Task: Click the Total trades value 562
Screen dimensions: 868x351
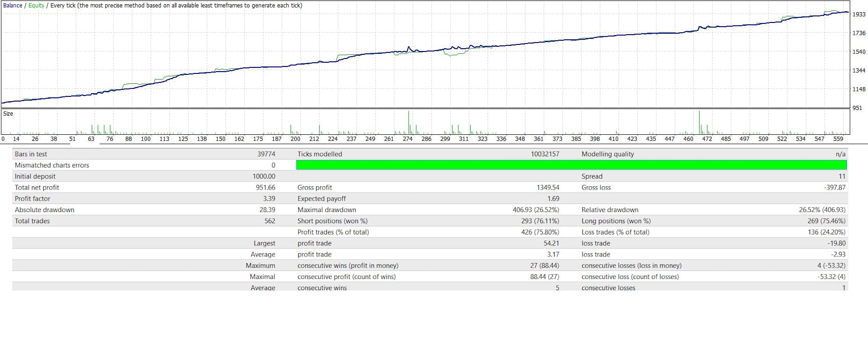Action: tap(270, 221)
